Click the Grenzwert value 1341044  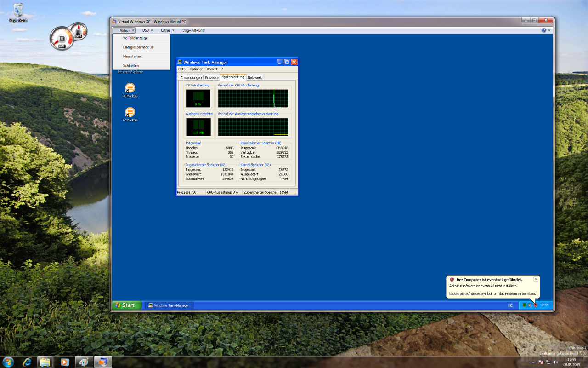tap(227, 174)
